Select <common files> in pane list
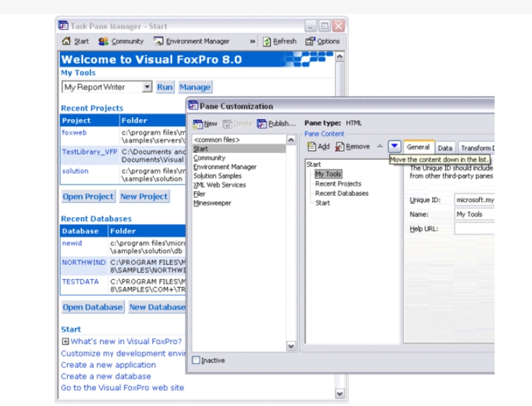The width and height of the screenshot is (532, 406). [x=239, y=140]
